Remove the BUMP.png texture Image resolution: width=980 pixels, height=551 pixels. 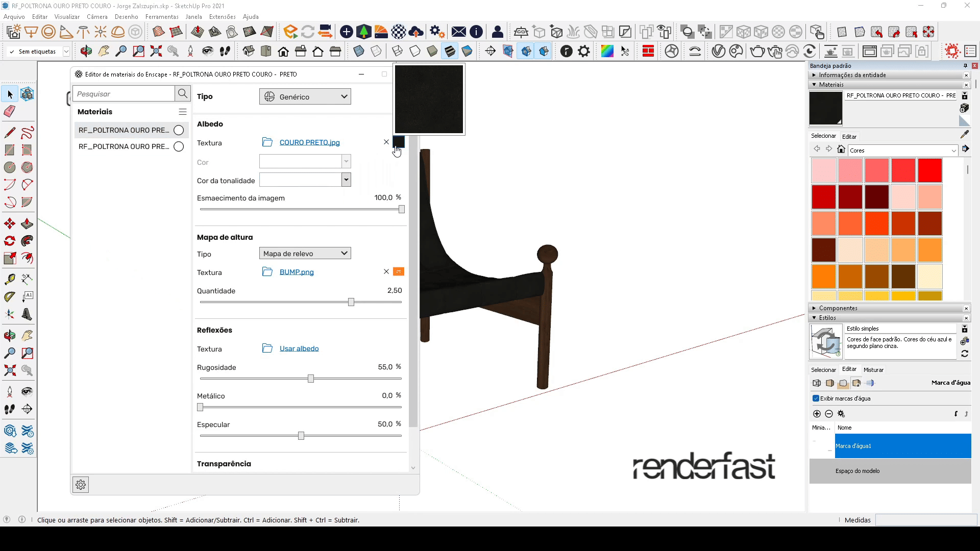(x=386, y=272)
